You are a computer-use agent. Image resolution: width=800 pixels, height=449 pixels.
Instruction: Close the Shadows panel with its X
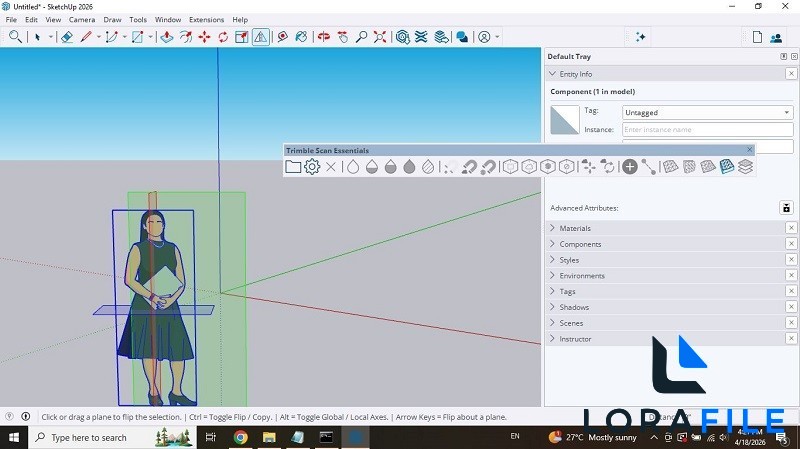click(x=791, y=307)
